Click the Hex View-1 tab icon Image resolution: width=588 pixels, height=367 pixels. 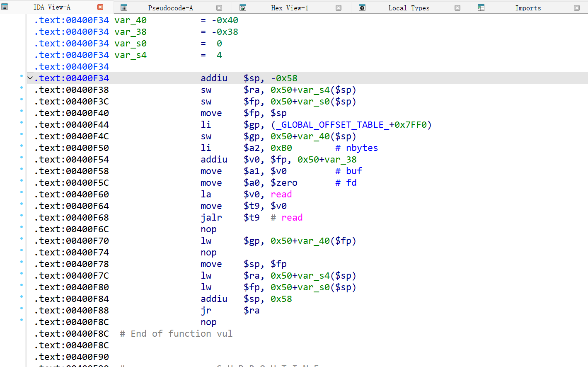[x=243, y=7]
